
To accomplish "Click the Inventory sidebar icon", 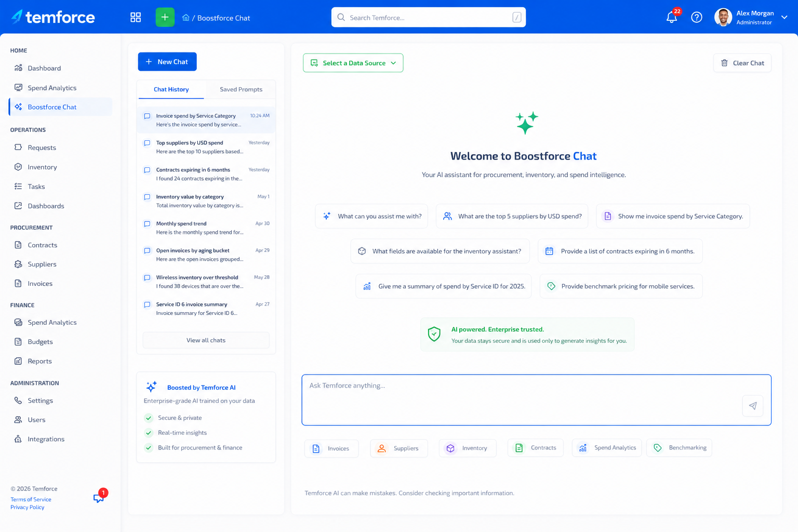I will (18, 167).
